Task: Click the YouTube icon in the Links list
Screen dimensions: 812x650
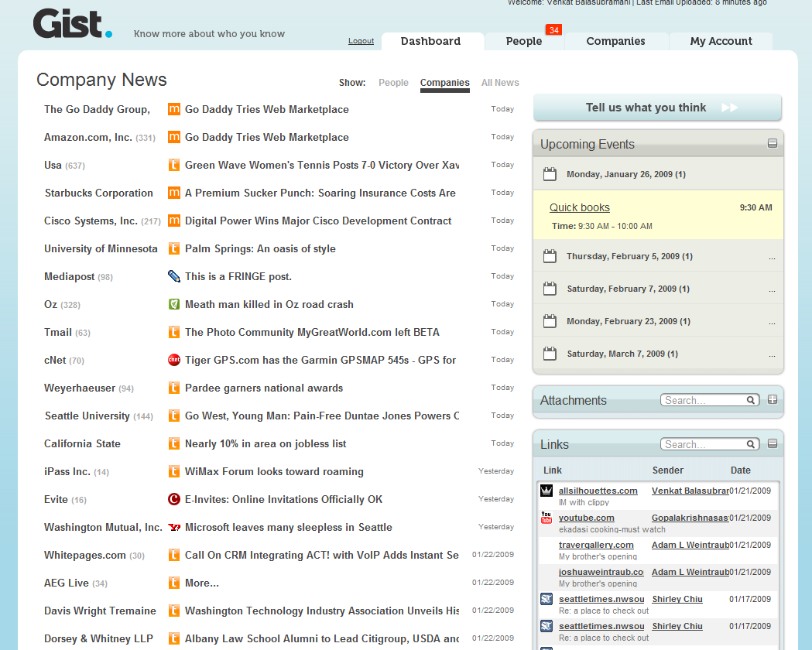Action: click(546, 518)
